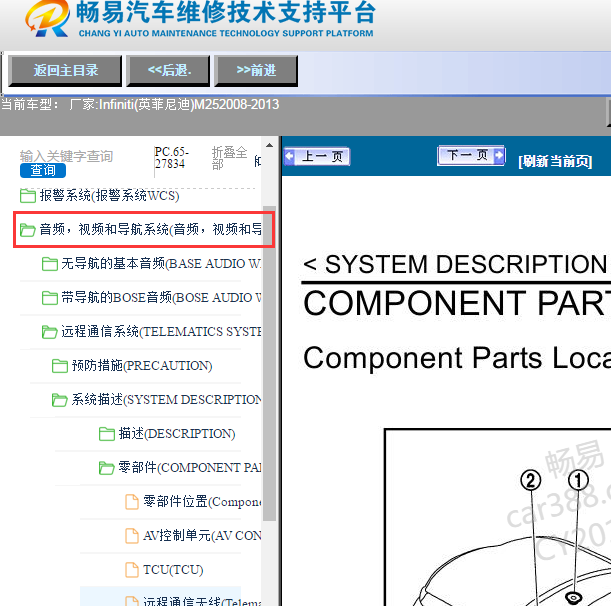Viewport: 611px width, 606px height.
Task: Go back with the <<后退 button
Action: (168, 71)
